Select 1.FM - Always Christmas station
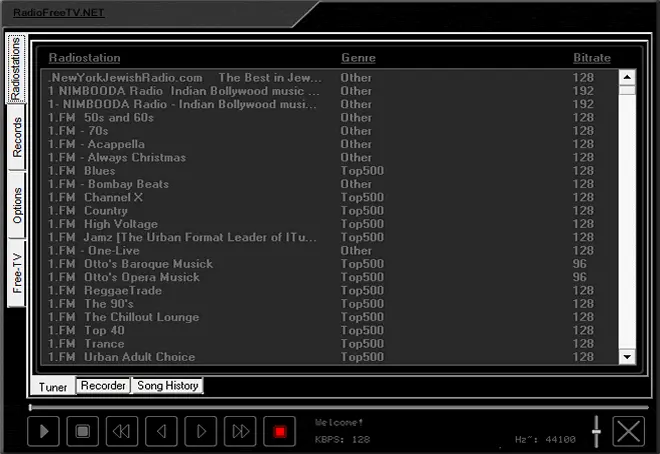Screen dimensions: 660x454 (x=330, y=157)
